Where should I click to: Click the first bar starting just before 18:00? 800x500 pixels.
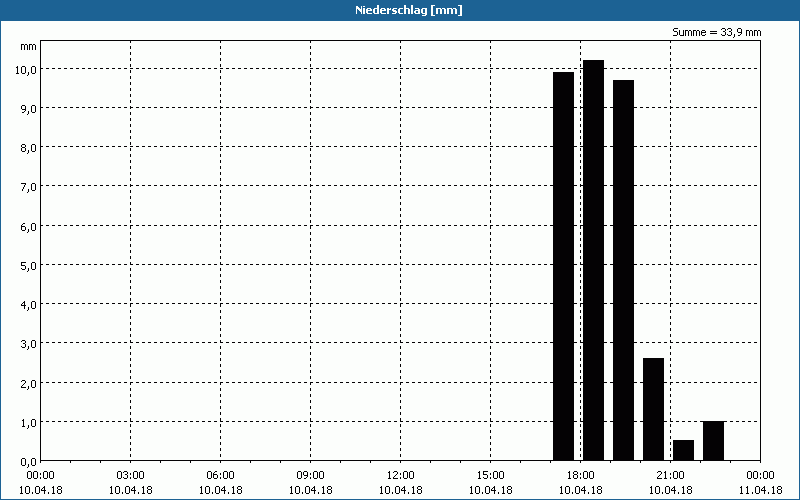pyautogui.click(x=563, y=266)
